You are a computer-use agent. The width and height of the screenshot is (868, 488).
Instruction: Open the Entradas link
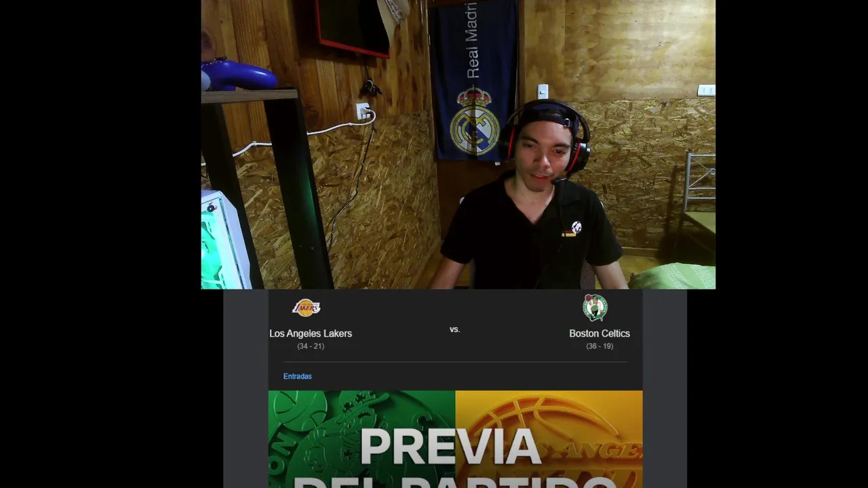[x=298, y=376]
